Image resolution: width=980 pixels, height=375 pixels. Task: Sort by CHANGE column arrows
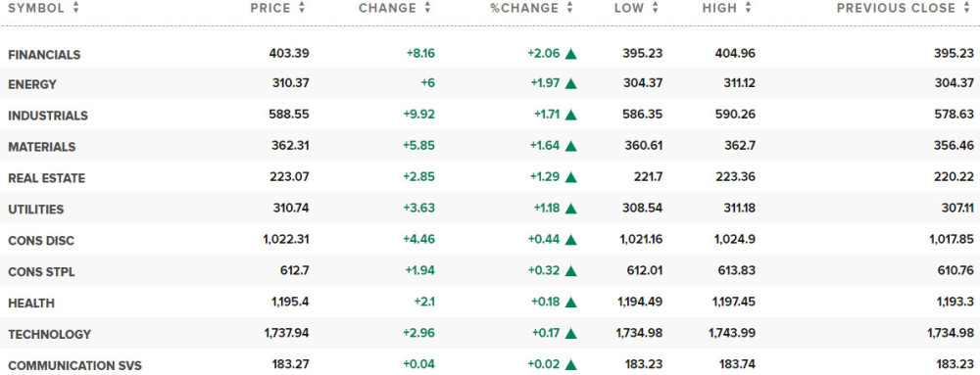tap(427, 8)
